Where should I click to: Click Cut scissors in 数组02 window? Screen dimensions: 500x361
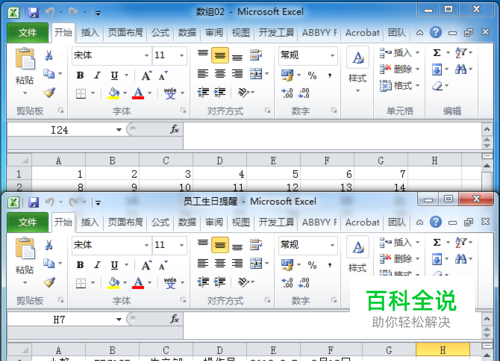pos(49,56)
